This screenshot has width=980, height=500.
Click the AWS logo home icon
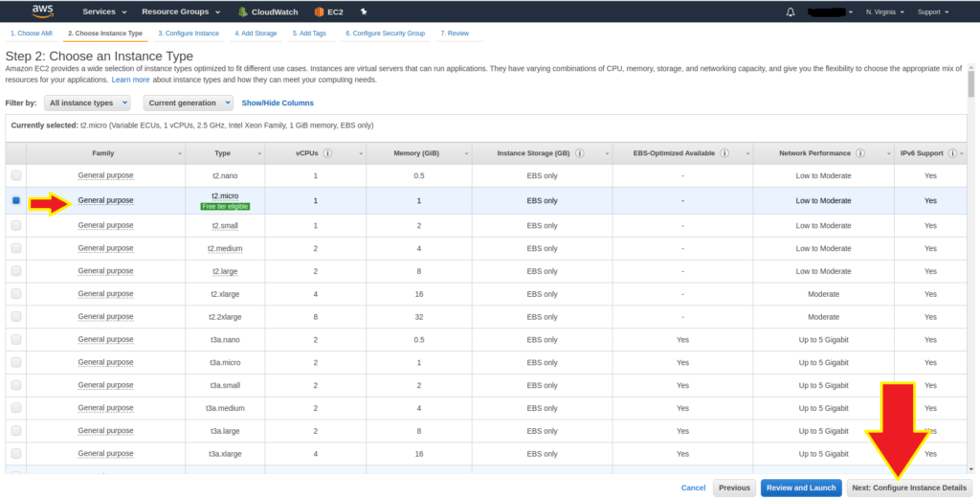(42, 11)
